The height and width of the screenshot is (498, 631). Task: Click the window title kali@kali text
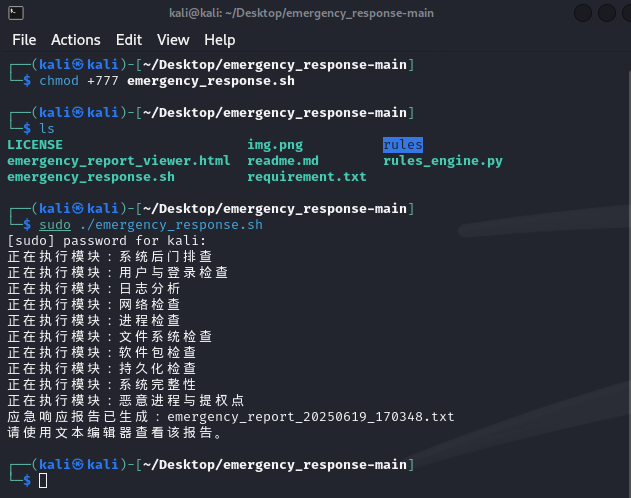pyautogui.click(x=301, y=13)
